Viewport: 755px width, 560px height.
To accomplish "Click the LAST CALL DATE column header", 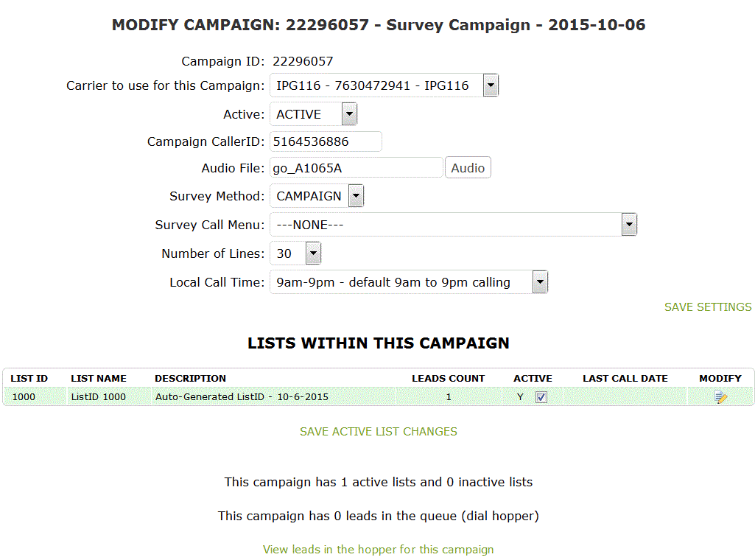I will coord(625,379).
